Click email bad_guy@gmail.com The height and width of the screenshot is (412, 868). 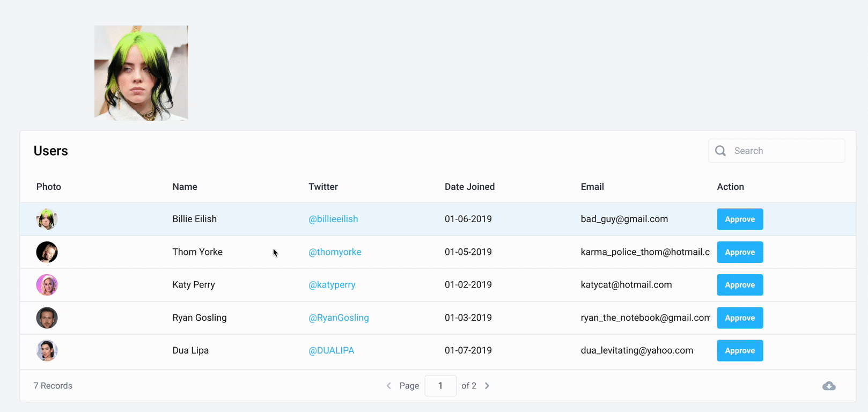[x=624, y=219]
